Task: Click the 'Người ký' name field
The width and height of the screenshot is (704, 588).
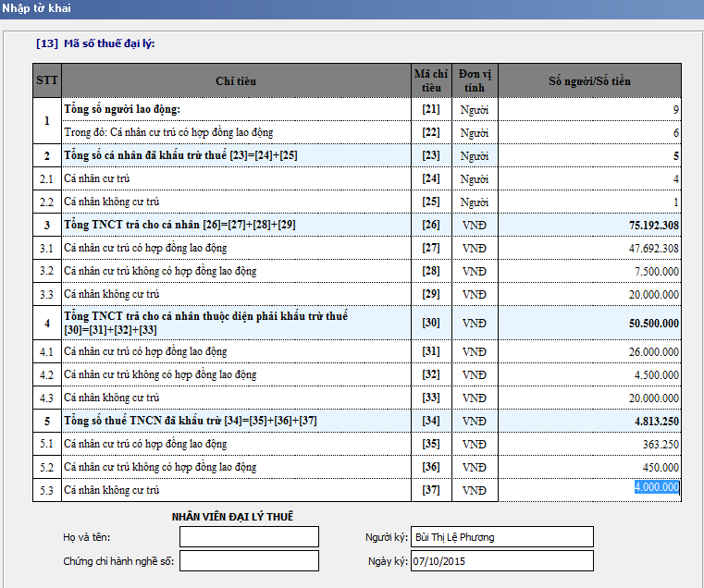Action: [x=501, y=537]
